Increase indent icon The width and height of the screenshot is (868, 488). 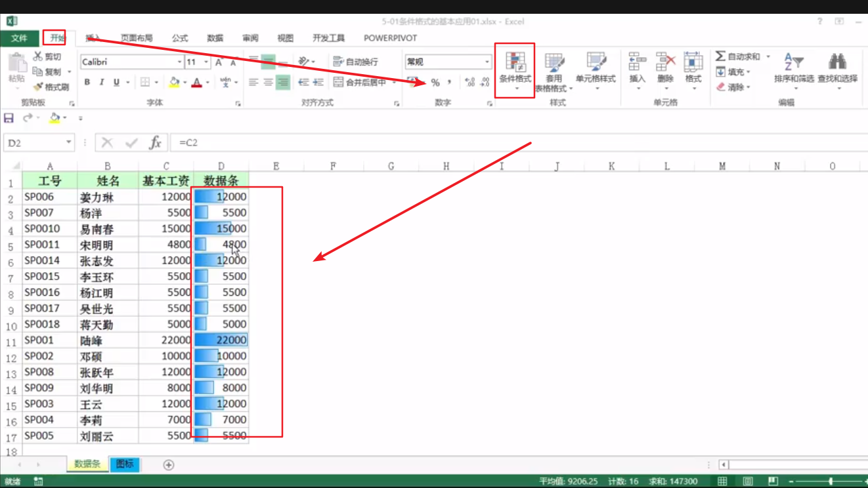tap(318, 83)
